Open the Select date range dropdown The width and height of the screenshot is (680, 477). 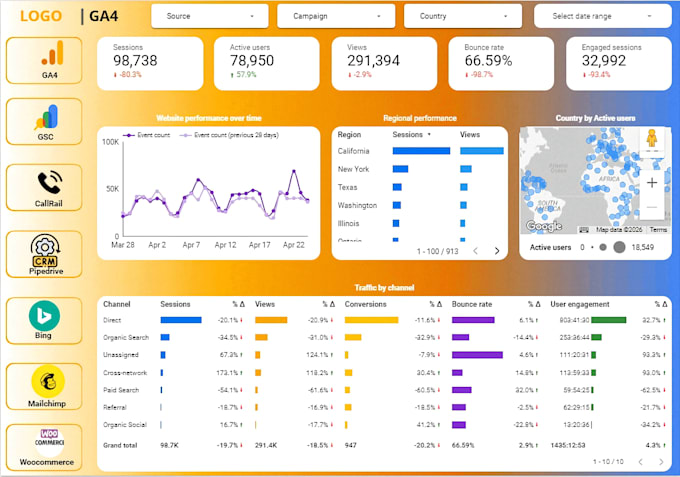(603, 16)
